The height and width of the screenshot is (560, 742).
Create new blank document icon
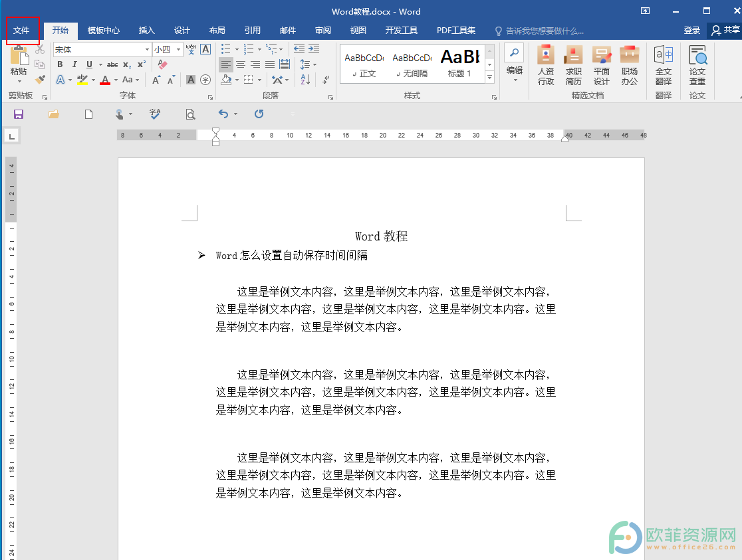(88, 114)
